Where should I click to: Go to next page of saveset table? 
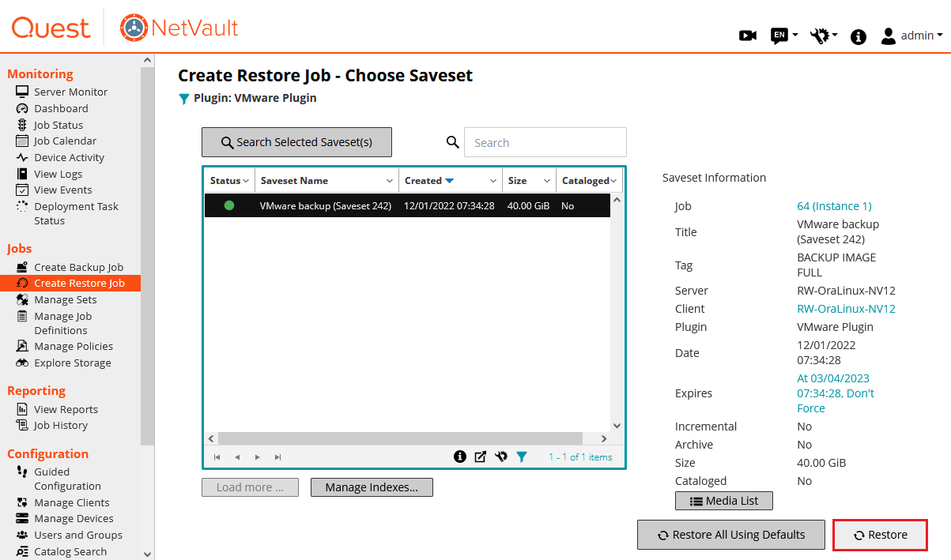tap(257, 457)
